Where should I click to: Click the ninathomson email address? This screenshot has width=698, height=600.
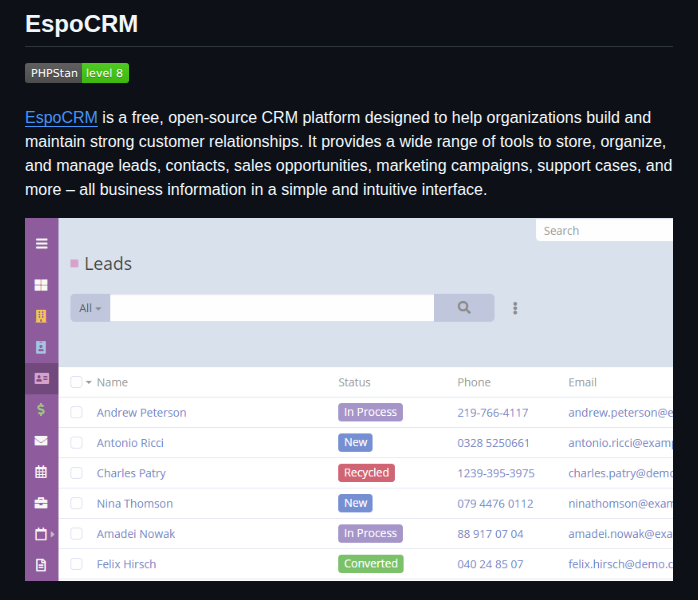[621, 503]
